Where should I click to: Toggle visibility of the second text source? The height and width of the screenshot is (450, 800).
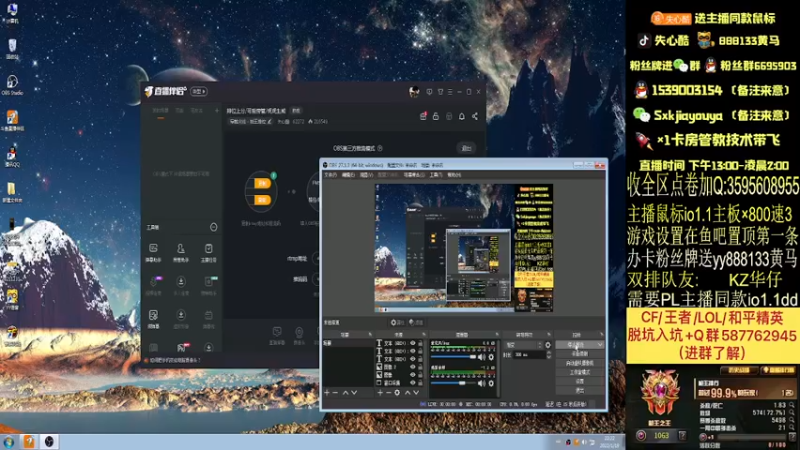click(x=412, y=351)
